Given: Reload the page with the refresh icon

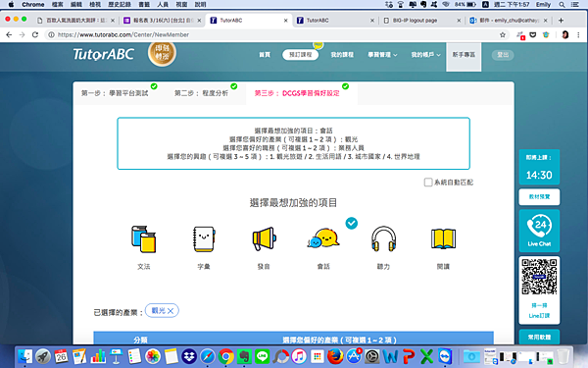Looking at the screenshot, I should click(x=35, y=35).
